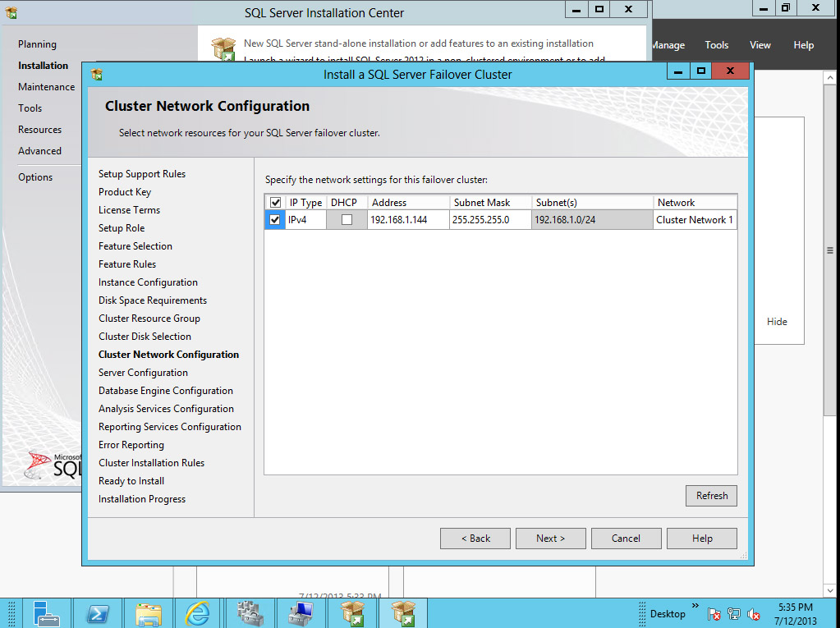
Task: Open the Action Center flag tray icon
Action: pos(714,613)
